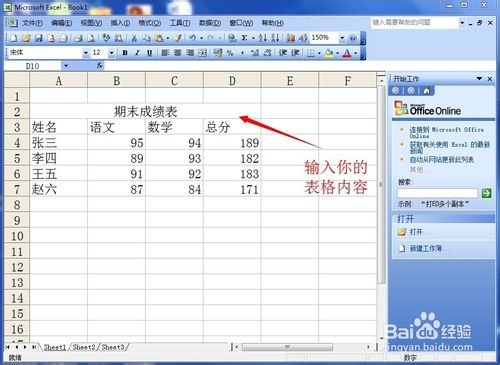The image size is (500, 365).
Task: Open the 数据(D) menu
Action: click(210, 23)
